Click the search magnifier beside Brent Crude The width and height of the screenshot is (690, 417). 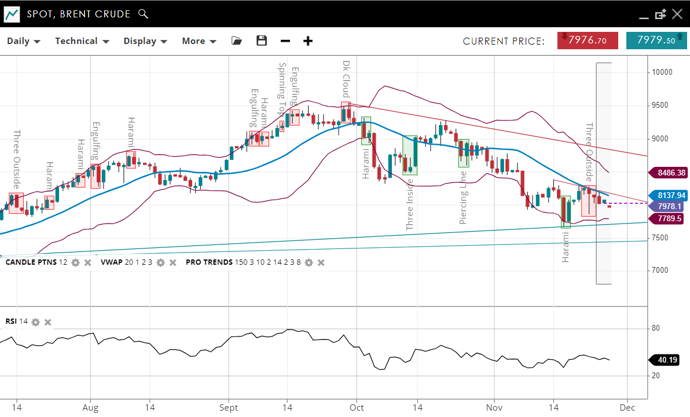point(144,14)
